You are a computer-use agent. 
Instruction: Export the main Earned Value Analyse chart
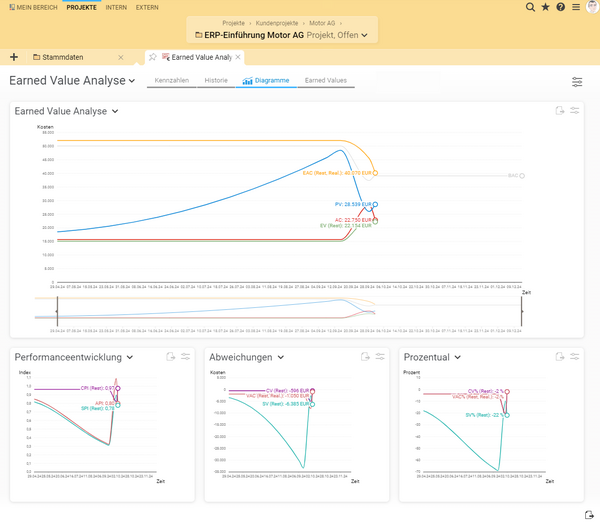click(x=560, y=111)
